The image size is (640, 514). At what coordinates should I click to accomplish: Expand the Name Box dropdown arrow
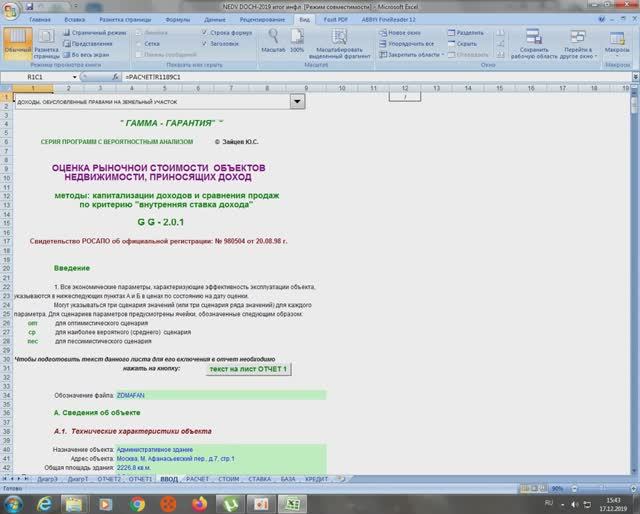pyautogui.click(x=75, y=77)
